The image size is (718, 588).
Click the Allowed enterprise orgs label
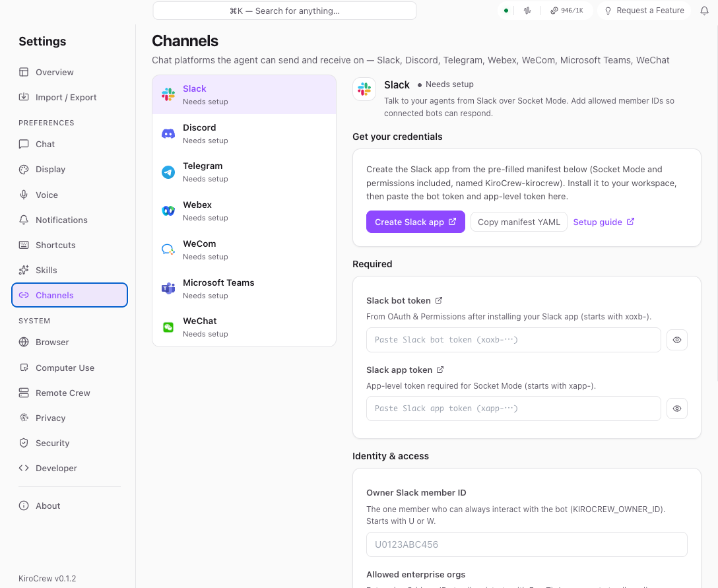pyautogui.click(x=416, y=574)
